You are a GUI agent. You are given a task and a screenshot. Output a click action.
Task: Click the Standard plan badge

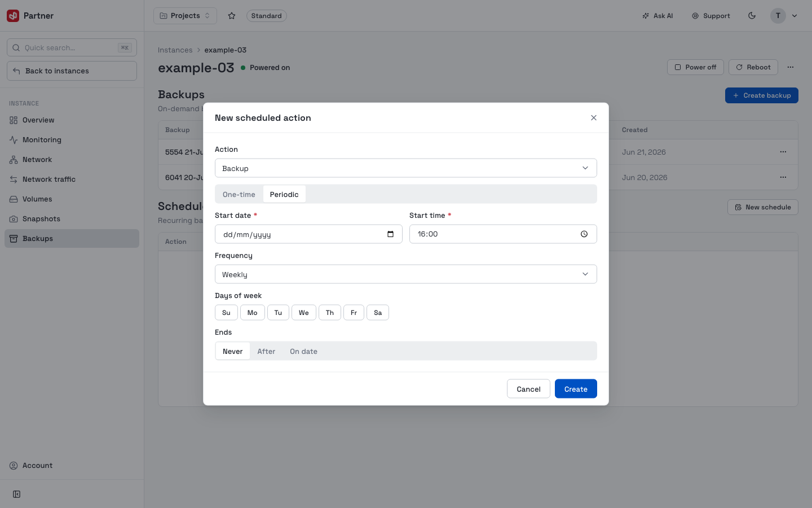tap(267, 16)
